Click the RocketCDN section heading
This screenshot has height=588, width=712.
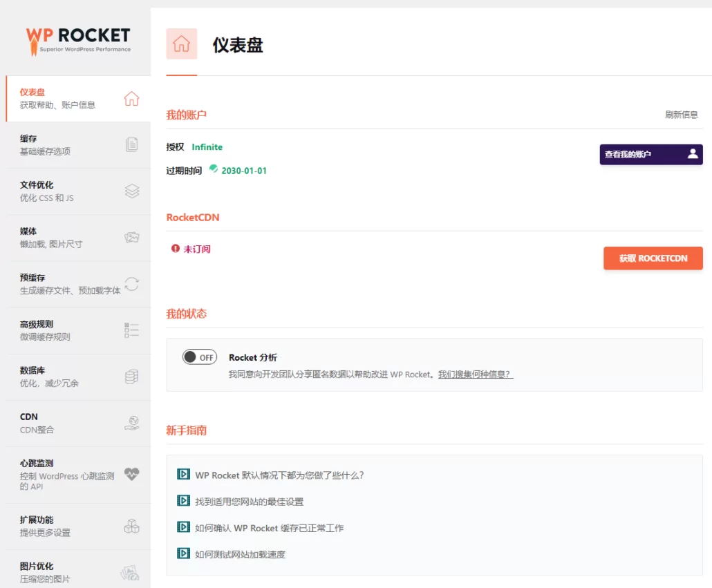pyautogui.click(x=193, y=218)
